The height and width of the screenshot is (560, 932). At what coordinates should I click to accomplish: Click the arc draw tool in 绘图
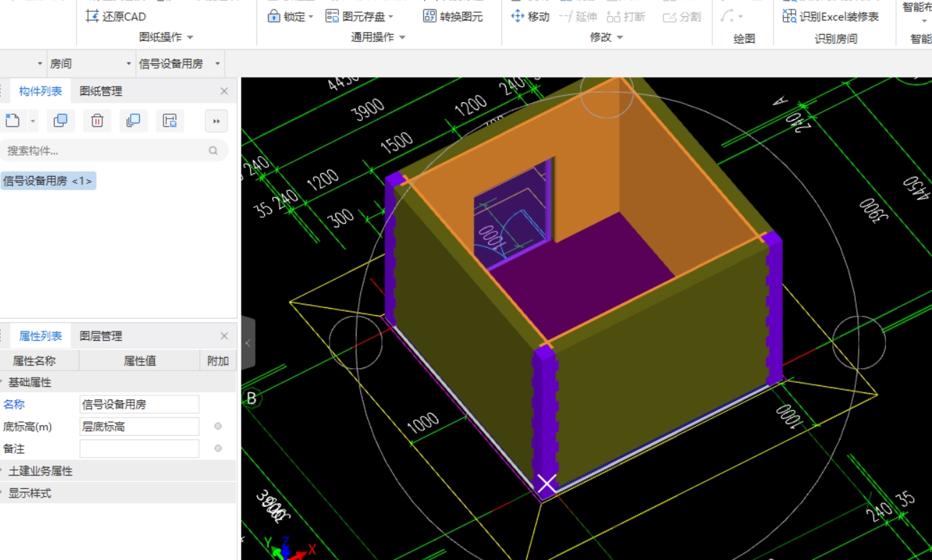tap(727, 16)
